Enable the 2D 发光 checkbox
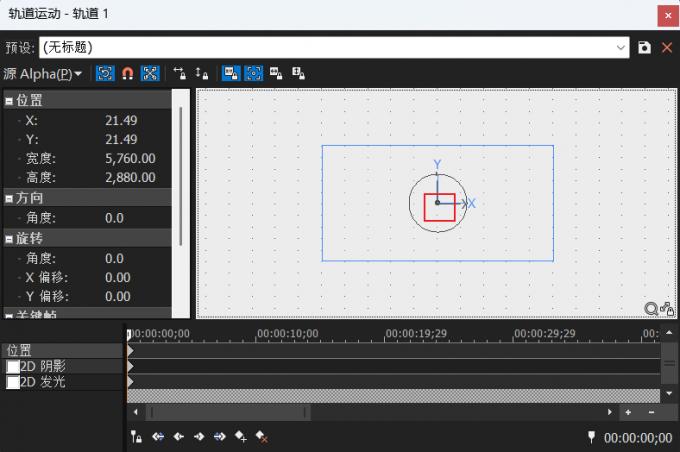Screen dimensions: 680x452 coord(13,382)
